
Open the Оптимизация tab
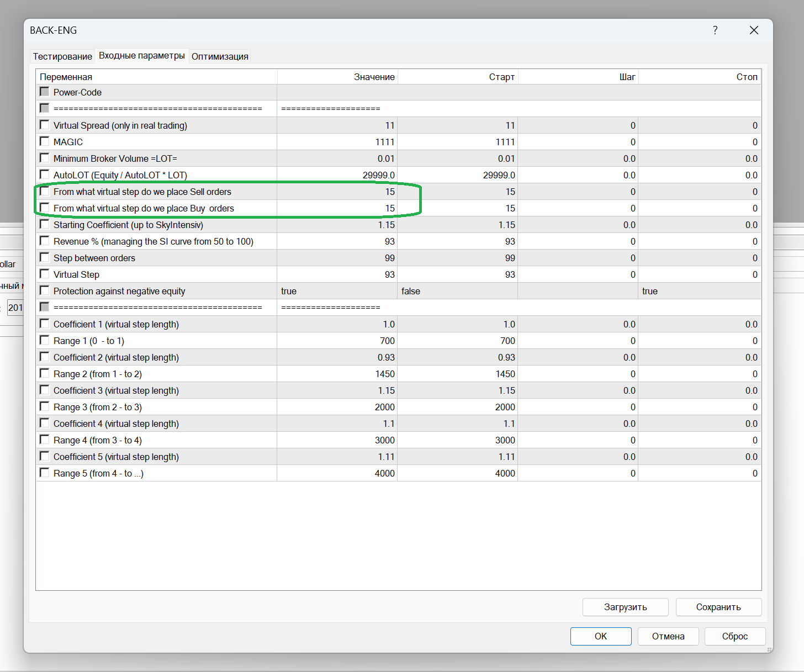pyautogui.click(x=220, y=56)
